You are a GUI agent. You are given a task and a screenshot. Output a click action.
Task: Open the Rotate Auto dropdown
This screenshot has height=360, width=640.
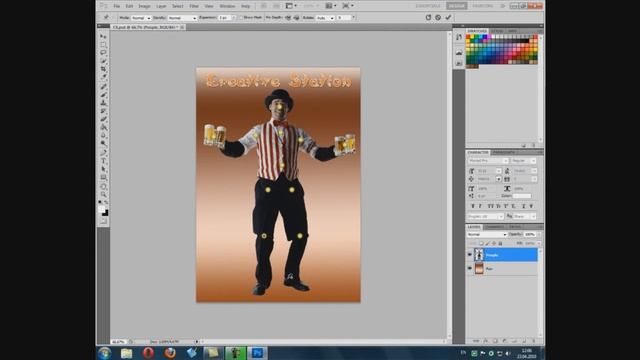(325, 18)
